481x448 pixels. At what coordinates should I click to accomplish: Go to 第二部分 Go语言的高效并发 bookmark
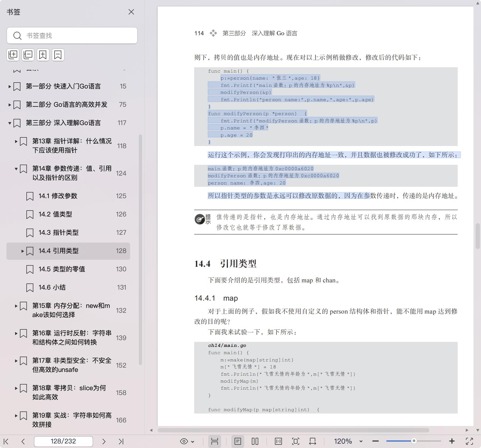[66, 105]
